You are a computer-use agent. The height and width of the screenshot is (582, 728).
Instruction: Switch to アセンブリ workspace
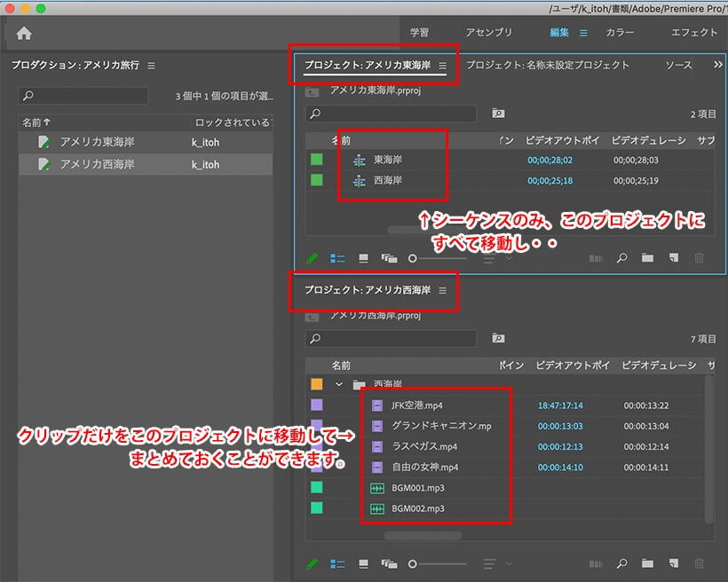click(x=489, y=33)
